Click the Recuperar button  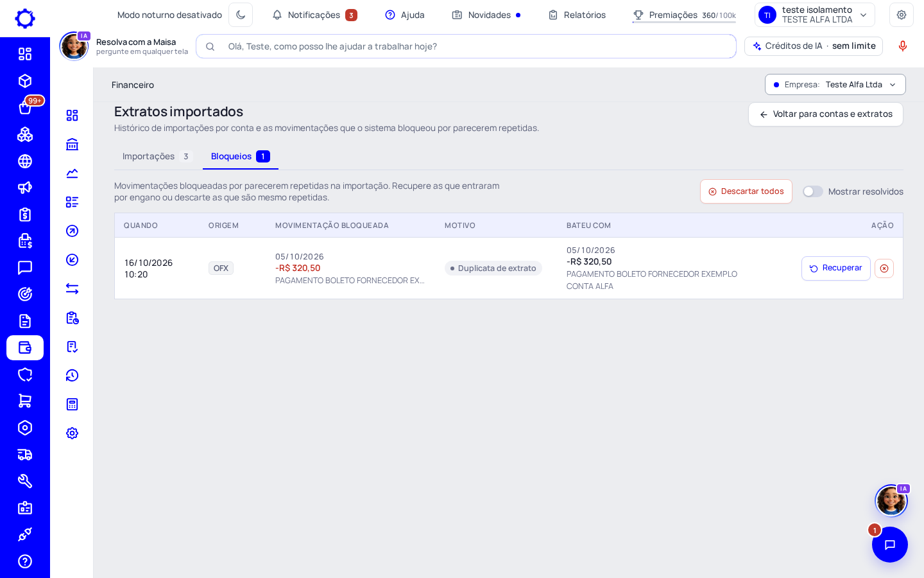pos(836,268)
